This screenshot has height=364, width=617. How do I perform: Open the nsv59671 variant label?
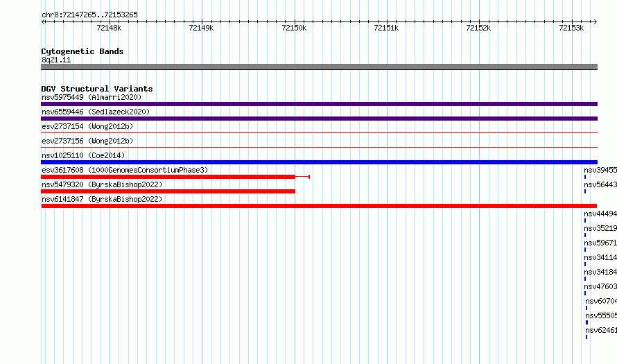[x=600, y=243]
